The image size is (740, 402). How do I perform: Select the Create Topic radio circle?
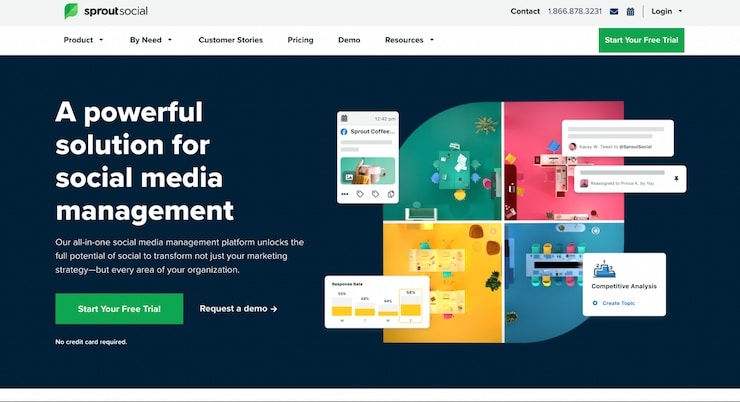(x=595, y=303)
